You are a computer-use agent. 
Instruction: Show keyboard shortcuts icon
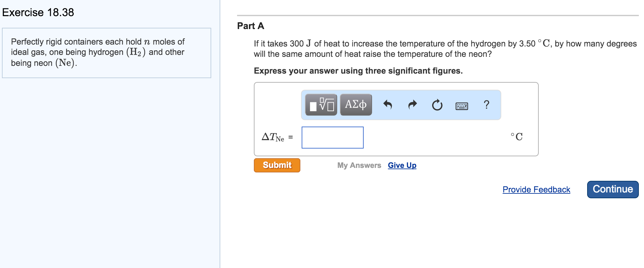(462, 106)
